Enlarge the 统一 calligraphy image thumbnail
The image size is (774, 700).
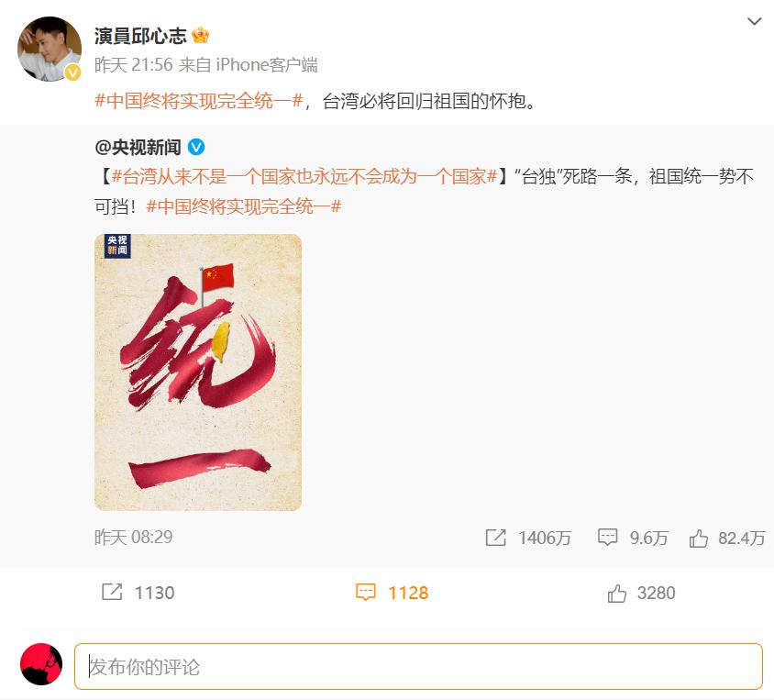point(198,372)
